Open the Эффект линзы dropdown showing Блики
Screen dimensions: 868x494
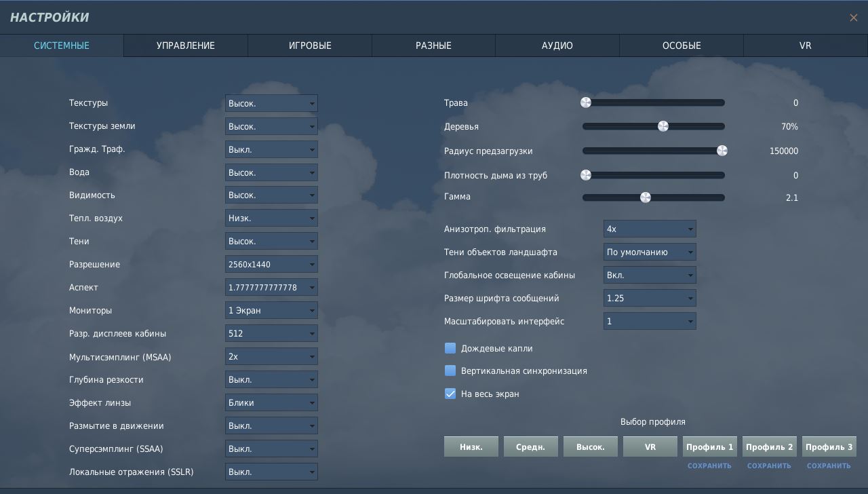[271, 403]
